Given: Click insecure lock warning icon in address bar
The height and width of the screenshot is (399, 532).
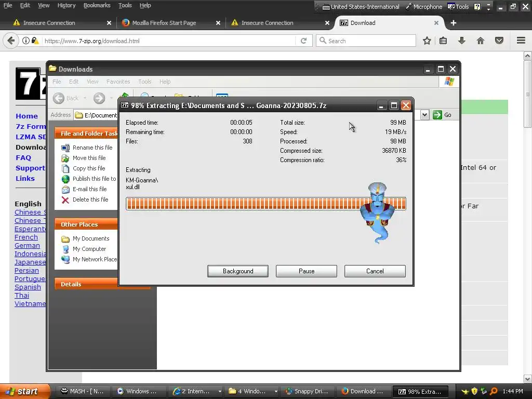Looking at the screenshot, I should click(x=35, y=41).
